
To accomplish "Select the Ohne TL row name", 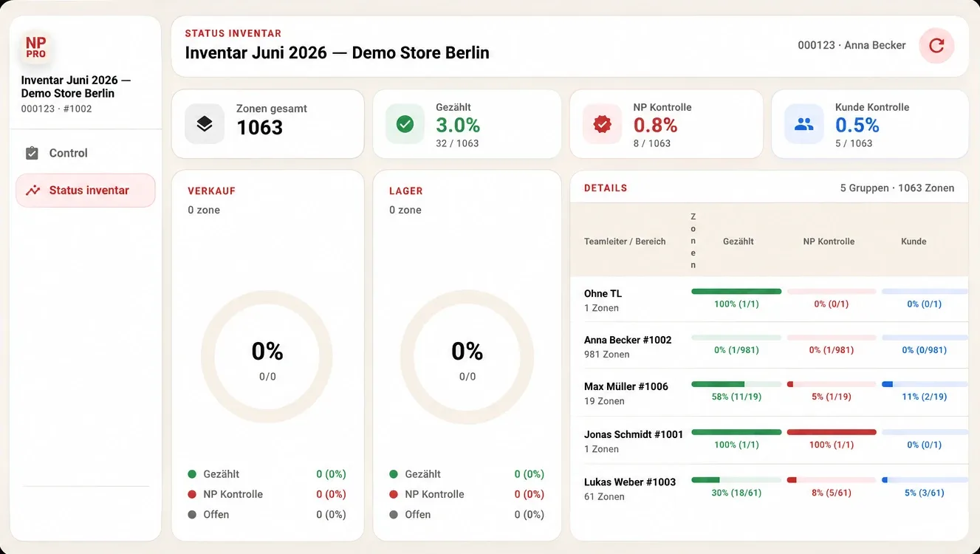I will [x=603, y=293].
